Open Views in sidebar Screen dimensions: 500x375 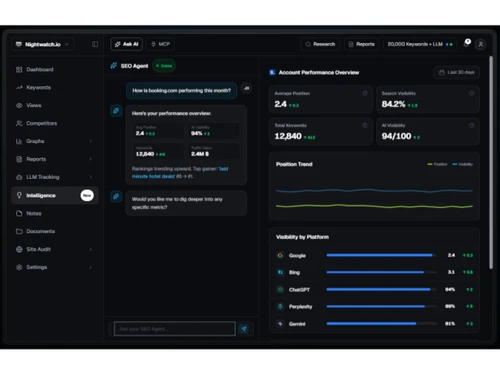(x=55, y=105)
